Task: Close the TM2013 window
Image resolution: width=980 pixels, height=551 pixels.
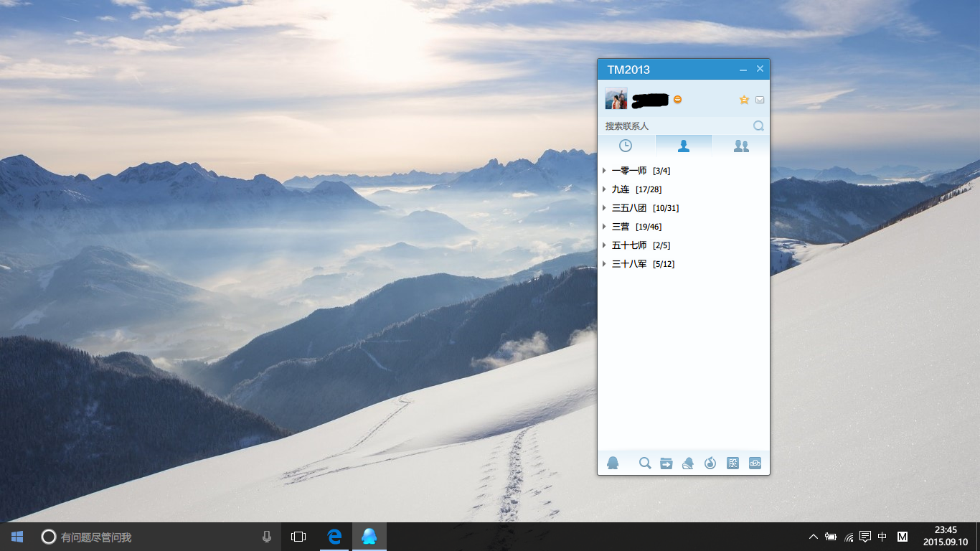Action: (x=760, y=69)
